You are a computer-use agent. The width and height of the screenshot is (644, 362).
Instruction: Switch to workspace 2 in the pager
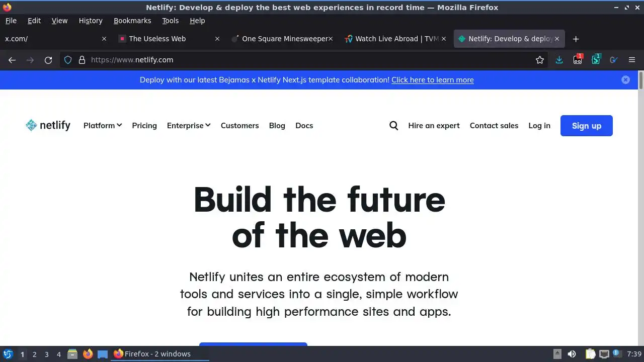coord(34,354)
